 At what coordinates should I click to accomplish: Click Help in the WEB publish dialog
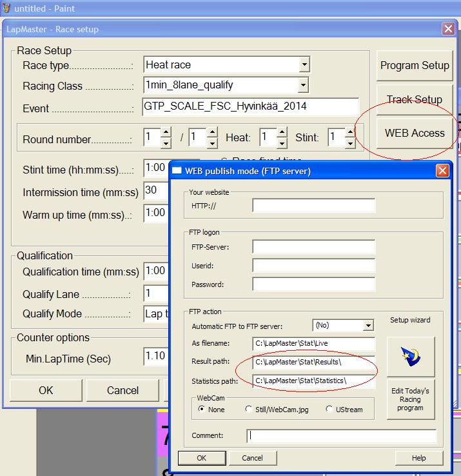(x=419, y=458)
